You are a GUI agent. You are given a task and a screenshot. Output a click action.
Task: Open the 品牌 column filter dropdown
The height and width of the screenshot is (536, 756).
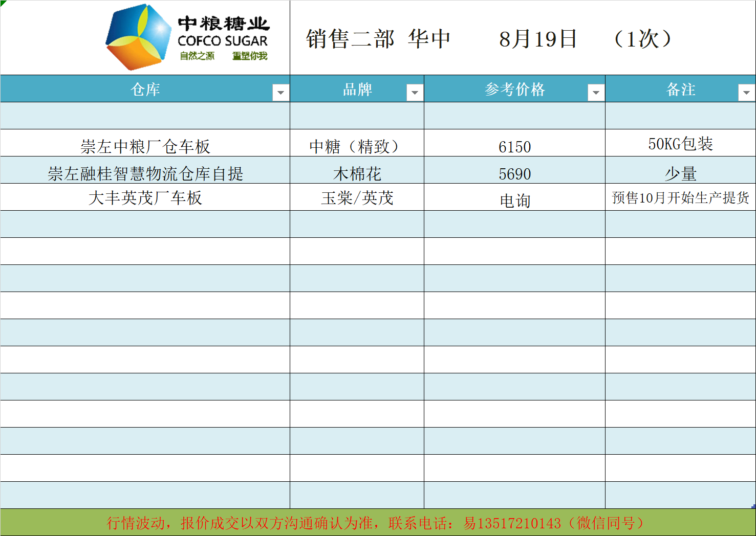[x=415, y=93]
